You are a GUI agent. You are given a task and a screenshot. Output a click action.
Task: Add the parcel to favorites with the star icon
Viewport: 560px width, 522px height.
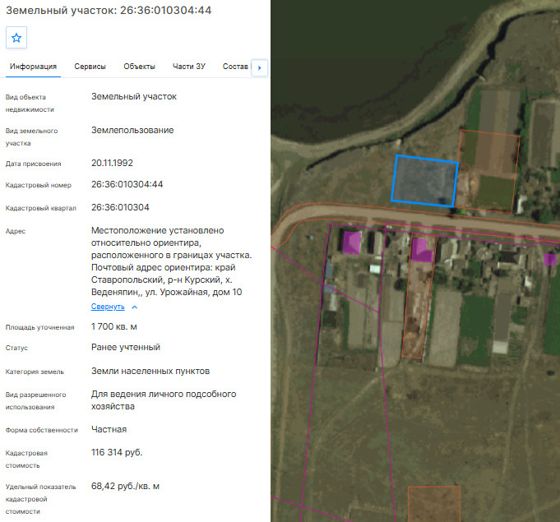point(16,37)
